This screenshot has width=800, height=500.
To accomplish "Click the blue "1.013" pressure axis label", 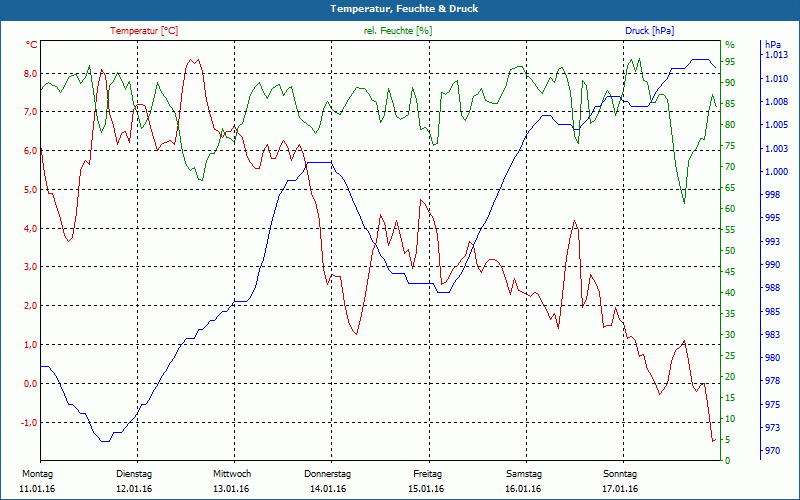I will (x=776, y=55).
